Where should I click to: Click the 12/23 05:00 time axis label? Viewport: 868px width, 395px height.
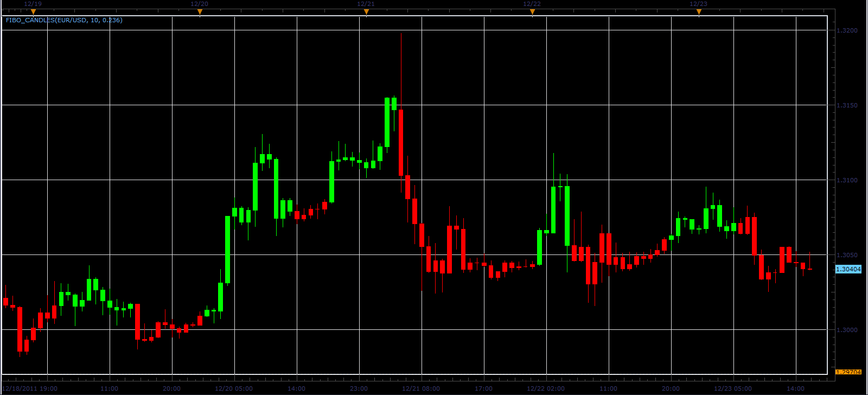[x=733, y=388]
